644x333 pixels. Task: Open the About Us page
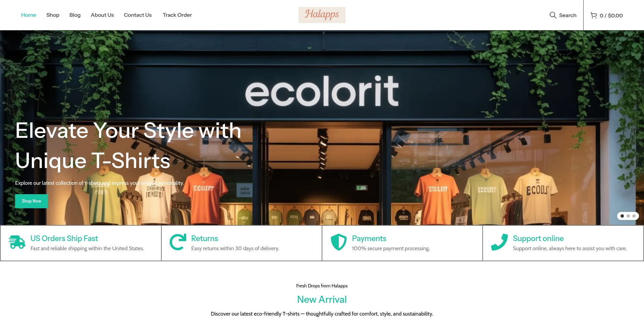102,15
